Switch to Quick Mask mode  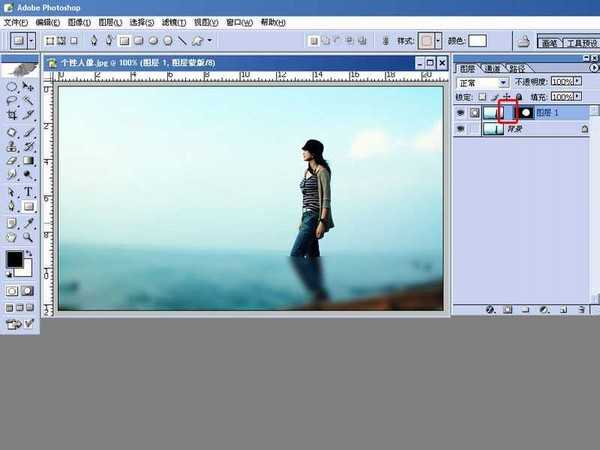coord(27,291)
